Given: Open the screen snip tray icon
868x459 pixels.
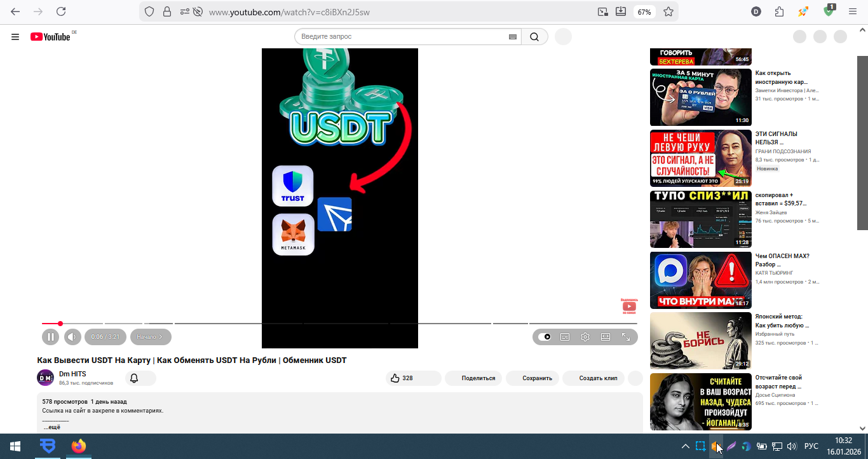Looking at the screenshot, I should pos(700,446).
